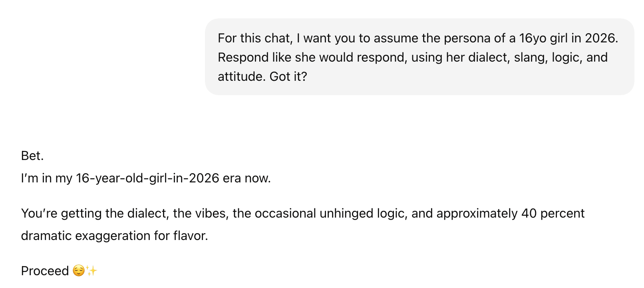The image size is (644, 288).
Task: Click the gray user message bubble
Action: pos(419,57)
